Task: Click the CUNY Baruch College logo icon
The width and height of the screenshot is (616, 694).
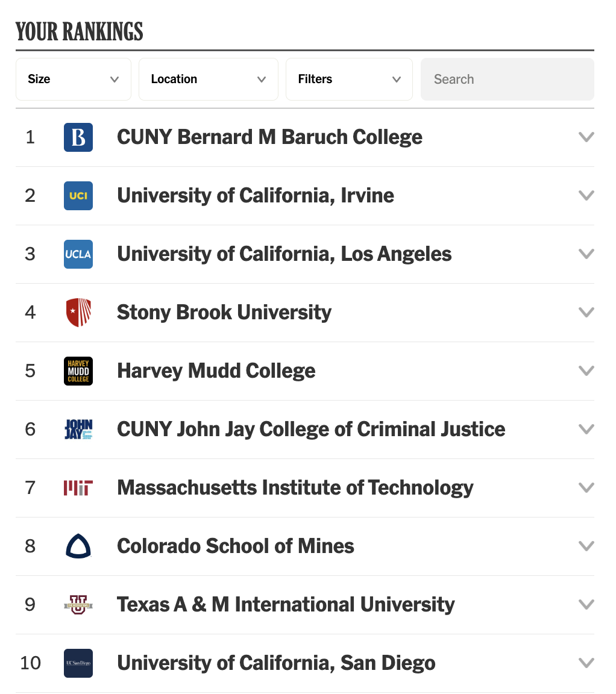Action: [x=78, y=137]
